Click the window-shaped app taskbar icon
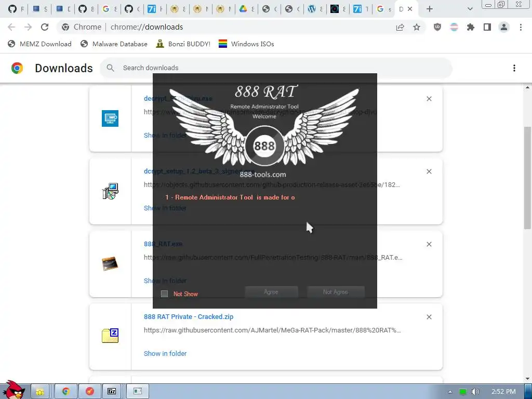This screenshot has height=399, width=532. pyautogui.click(x=138, y=392)
